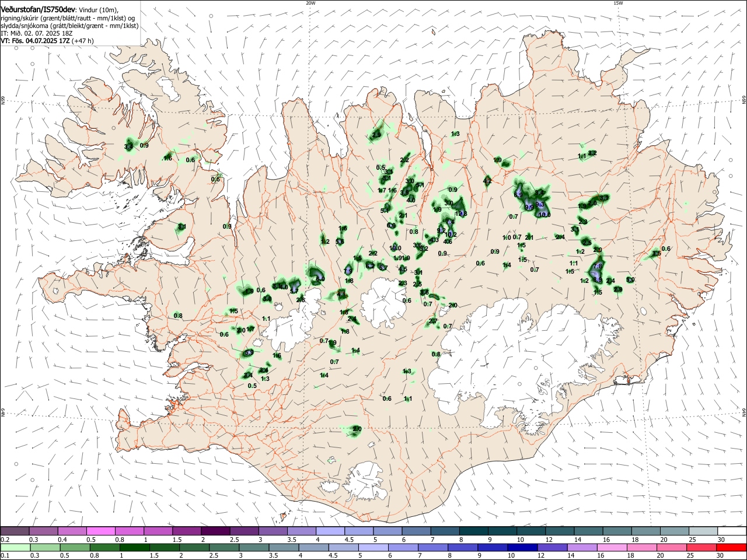The height and width of the screenshot is (560, 747).
Task: Click the 5.0 precipitation value
Action: pos(630,279)
